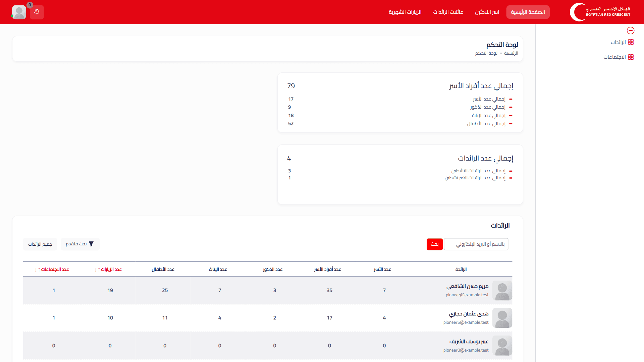The image size is (644, 362).
Task: Click the name عبير يوسف الشريف
Action: [469, 342]
